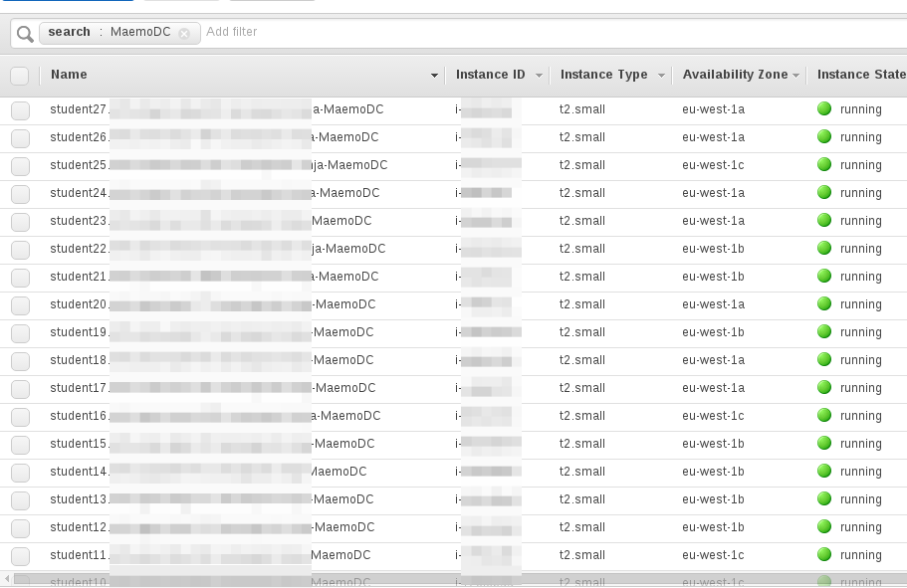
Task: Click the green status icon for student25
Action: (x=824, y=165)
